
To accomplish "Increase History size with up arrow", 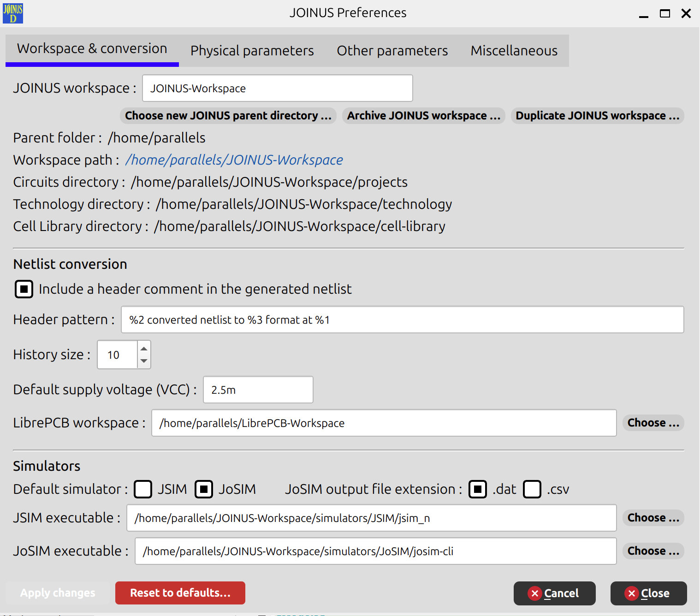I will point(144,348).
